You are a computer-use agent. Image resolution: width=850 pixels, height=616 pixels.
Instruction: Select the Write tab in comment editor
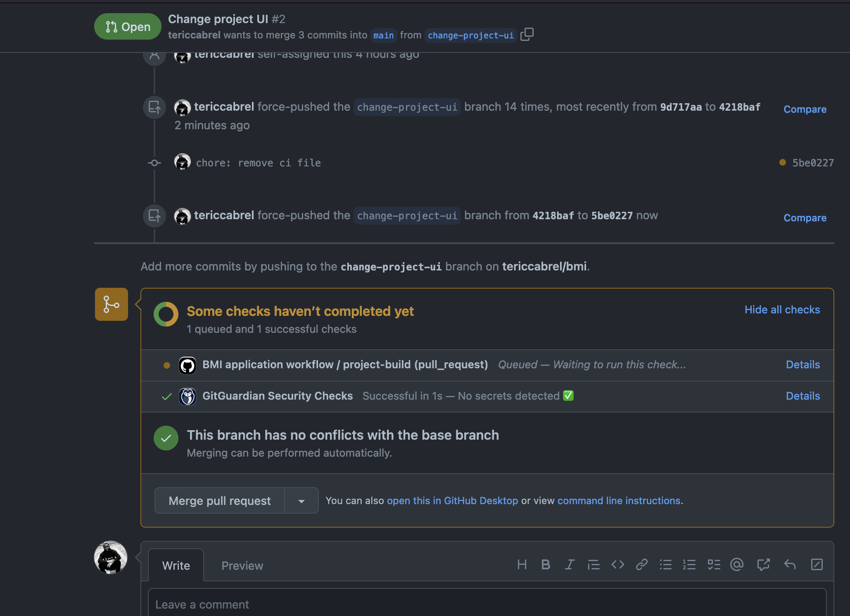pos(176,565)
